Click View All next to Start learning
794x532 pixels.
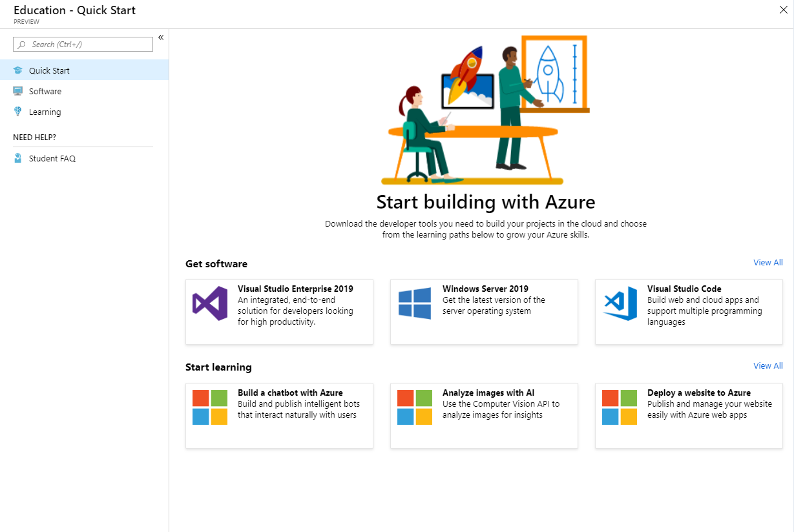(x=768, y=365)
